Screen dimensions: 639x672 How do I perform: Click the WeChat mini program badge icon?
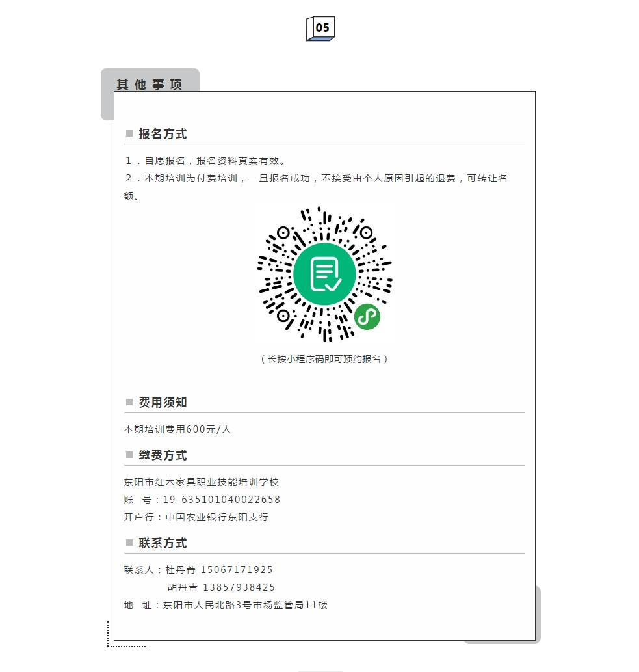367,317
